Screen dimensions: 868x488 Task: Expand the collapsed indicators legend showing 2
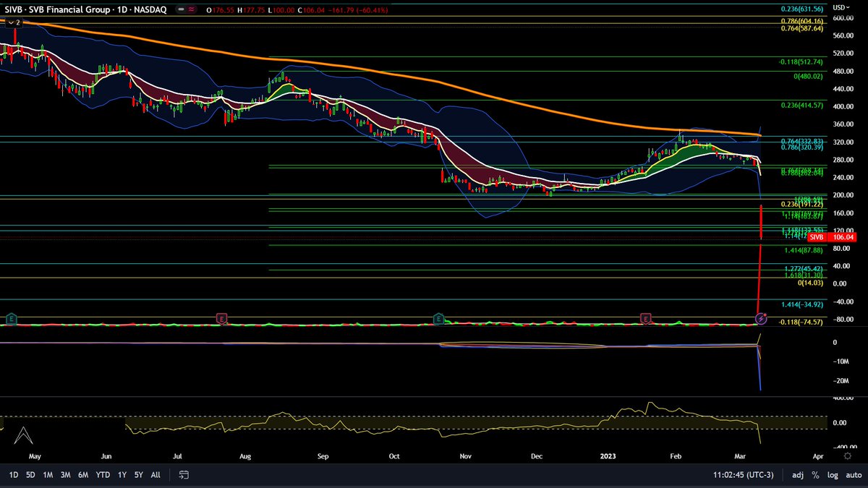(x=14, y=23)
